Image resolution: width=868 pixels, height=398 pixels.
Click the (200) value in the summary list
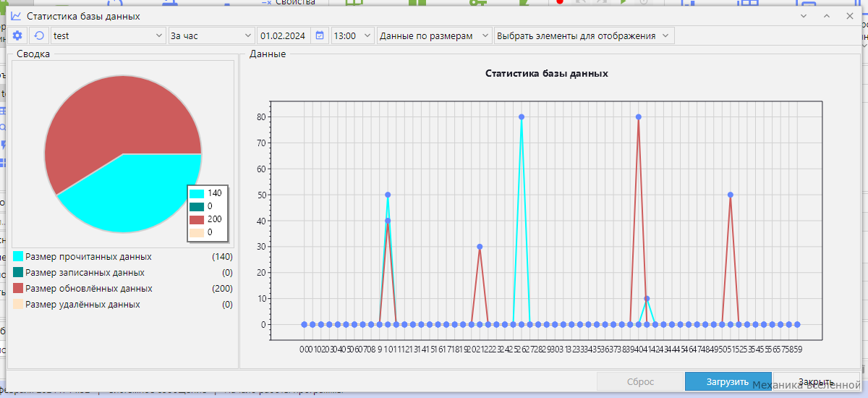pyautogui.click(x=222, y=289)
